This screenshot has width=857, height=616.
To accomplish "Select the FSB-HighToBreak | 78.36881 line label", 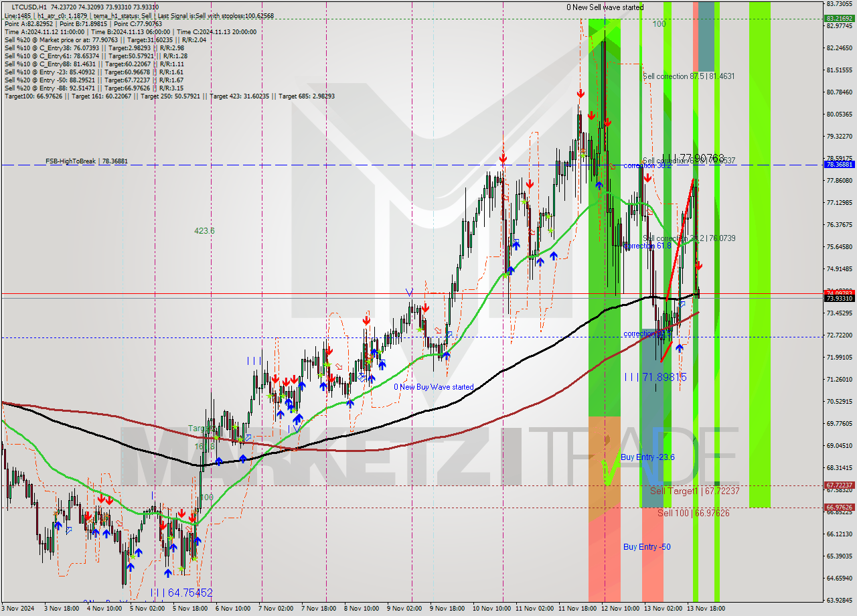I will coord(86,161).
